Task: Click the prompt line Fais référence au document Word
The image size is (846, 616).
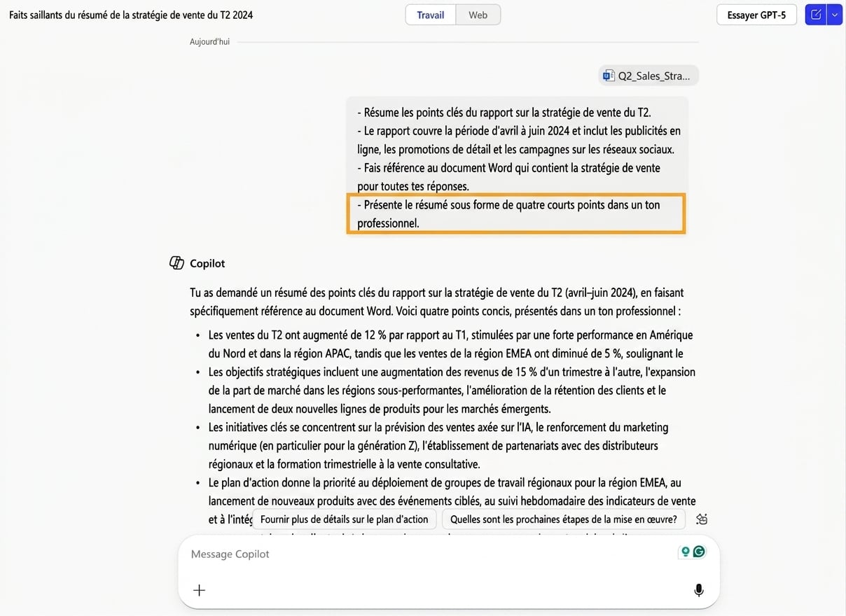Action: click(x=508, y=177)
